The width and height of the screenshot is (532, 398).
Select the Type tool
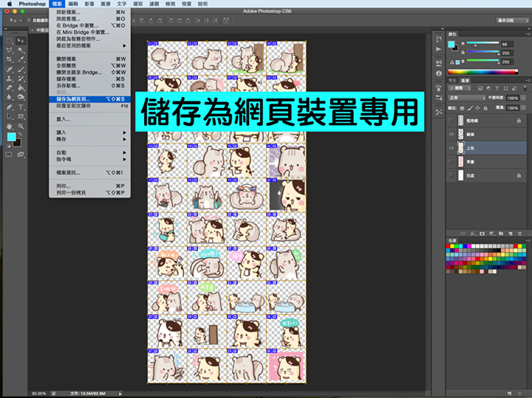pyautogui.click(x=21, y=107)
